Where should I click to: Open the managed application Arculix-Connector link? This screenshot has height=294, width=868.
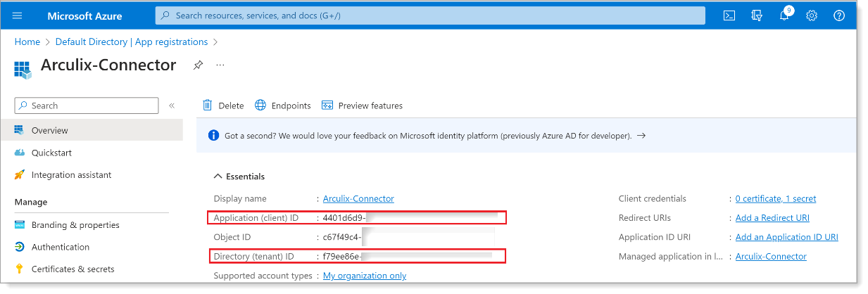(x=771, y=257)
